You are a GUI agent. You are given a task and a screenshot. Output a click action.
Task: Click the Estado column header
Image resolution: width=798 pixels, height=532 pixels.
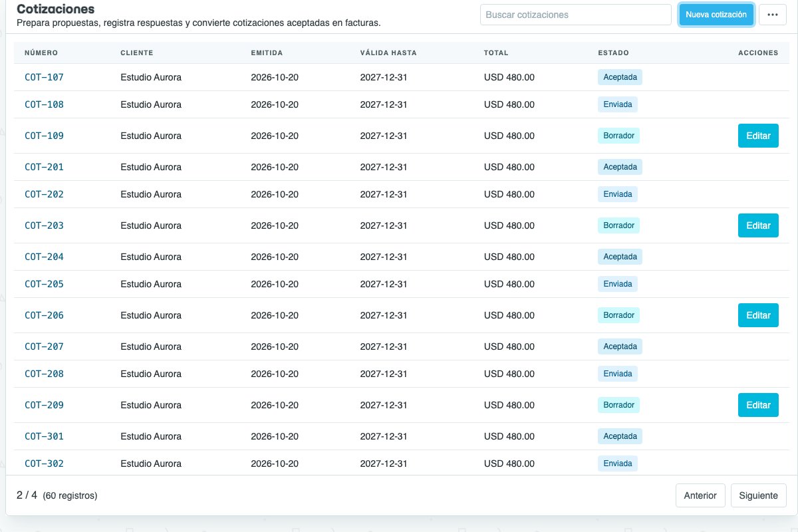pos(613,53)
